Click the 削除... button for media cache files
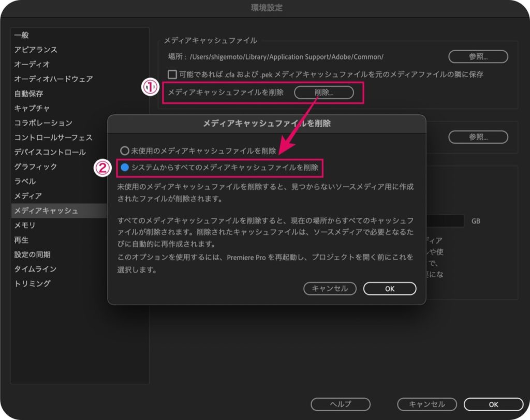This screenshot has height=420, width=530. click(x=324, y=92)
